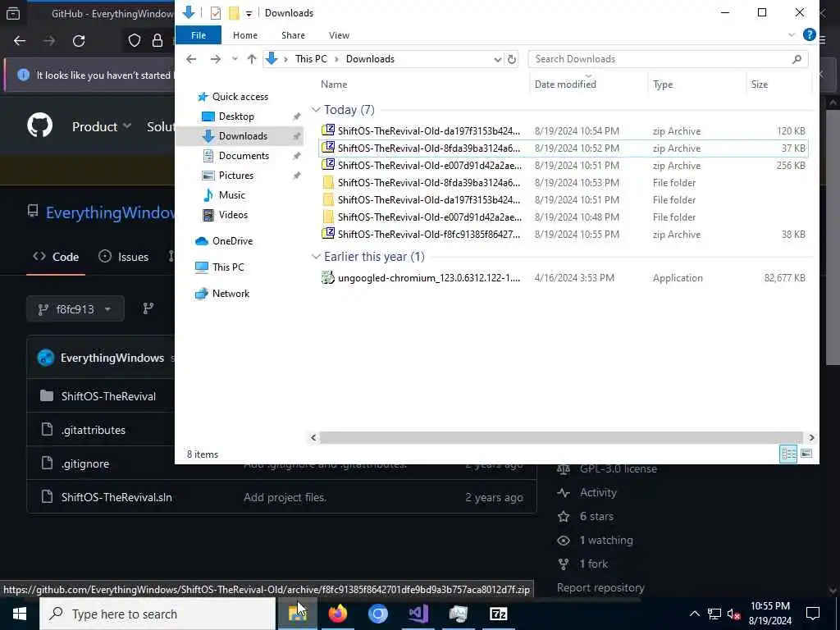Viewport: 840px width, 630px height.
Task: Open Customize Quick Access Toolbar dropdown
Action: 249,13
